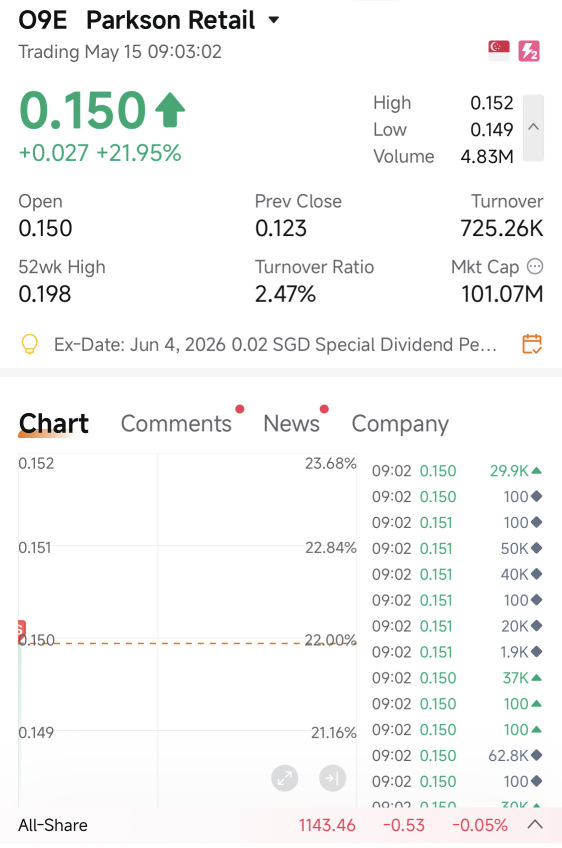Select the 62.8K trade row at 0.150
Screen dimensions: 562x848
[457, 756]
